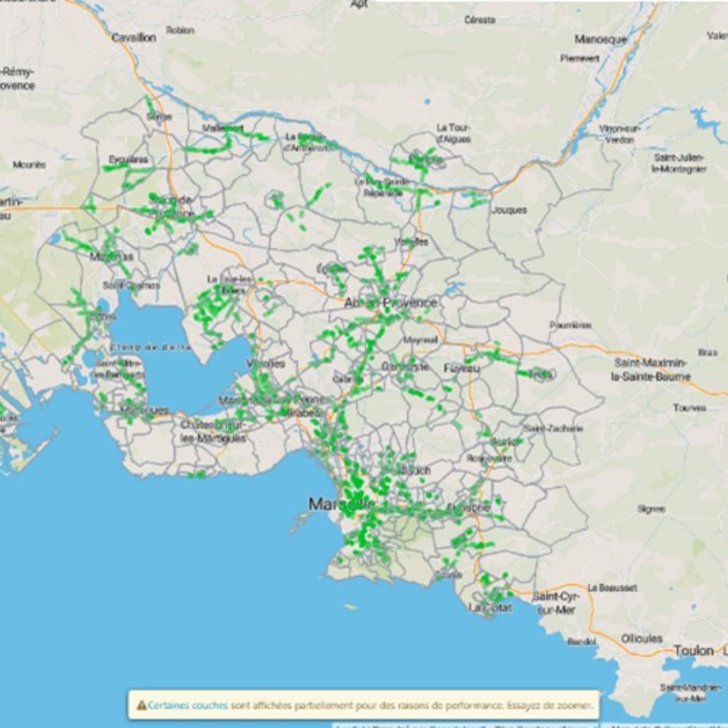Click the Aix-en-Provence map label

pyautogui.click(x=390, y=303)
